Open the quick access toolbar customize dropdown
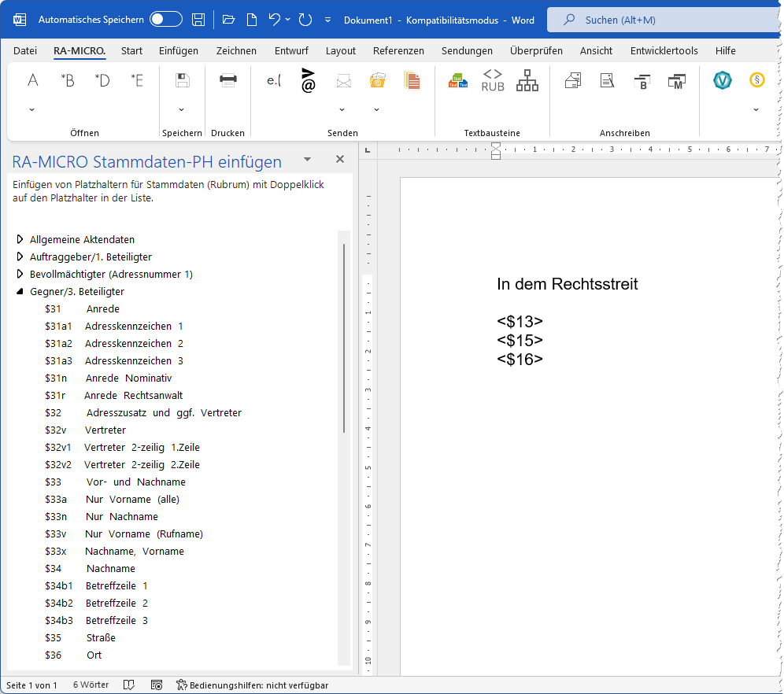784x694 pixels. coord(327,20)
